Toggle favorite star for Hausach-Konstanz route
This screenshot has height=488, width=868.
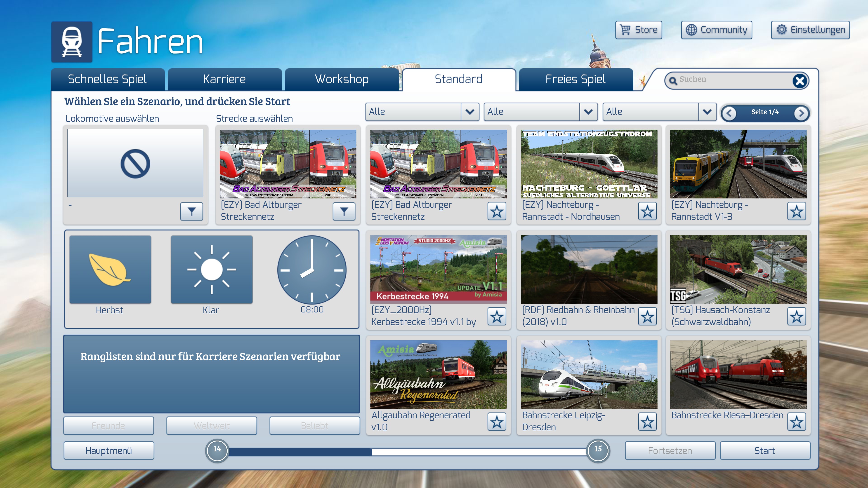point(797,317)
